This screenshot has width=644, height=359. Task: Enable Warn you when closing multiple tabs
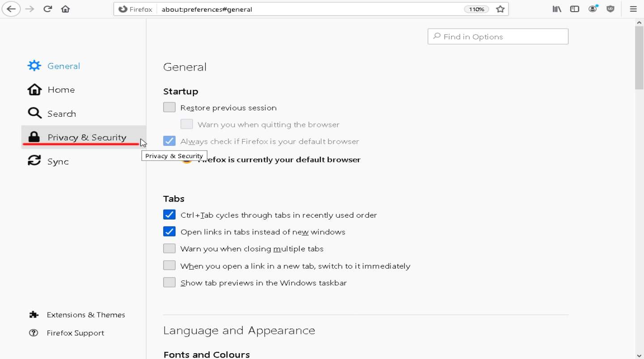tap(169, 249)
